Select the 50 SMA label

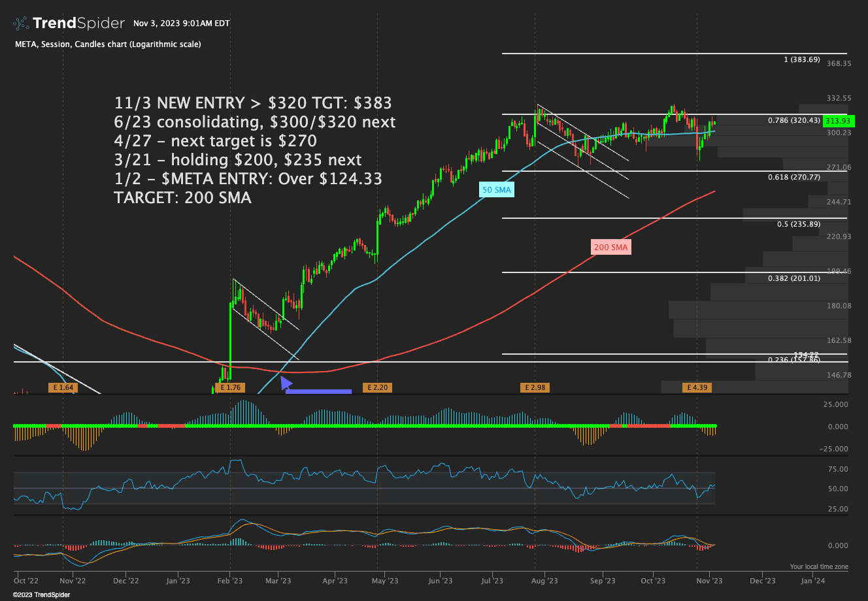click(495, 189)
